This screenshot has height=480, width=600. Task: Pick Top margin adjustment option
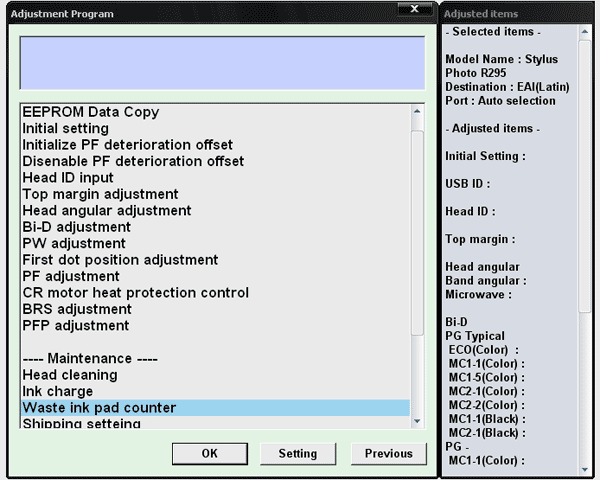[x=100, y=194]
